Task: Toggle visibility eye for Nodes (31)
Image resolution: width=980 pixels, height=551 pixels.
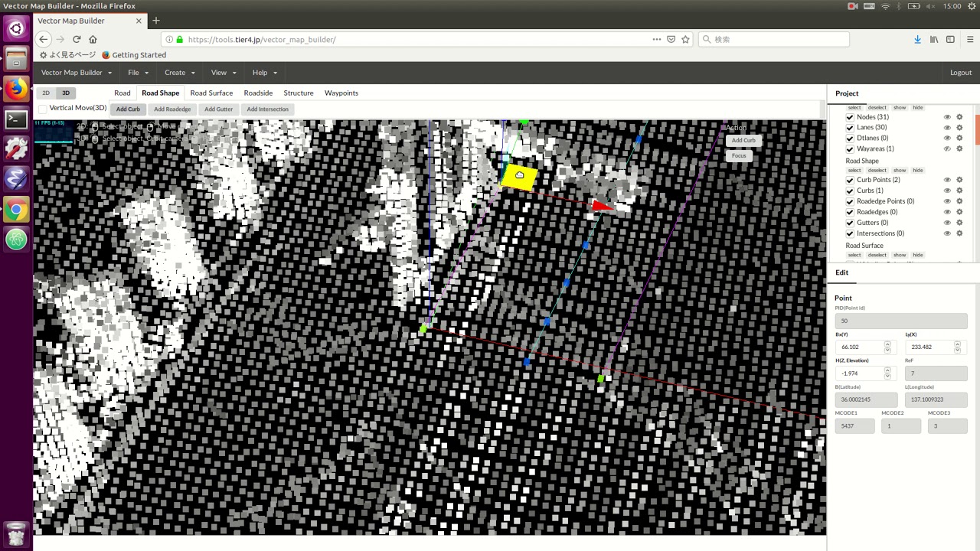Action: point(947,117)
